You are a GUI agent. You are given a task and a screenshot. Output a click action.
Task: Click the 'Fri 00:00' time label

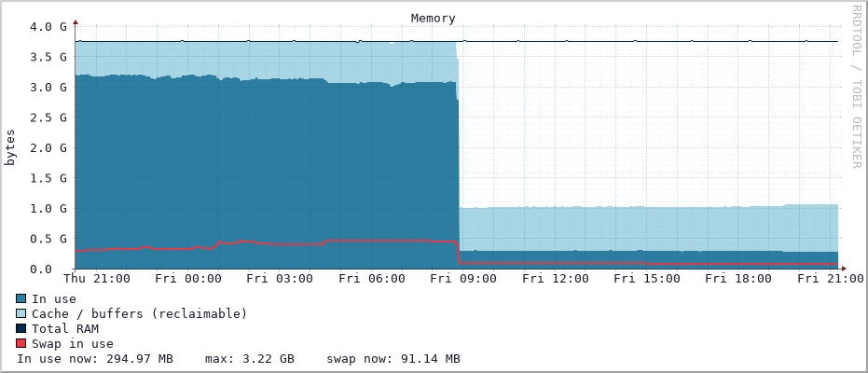(x=188, y=279)
